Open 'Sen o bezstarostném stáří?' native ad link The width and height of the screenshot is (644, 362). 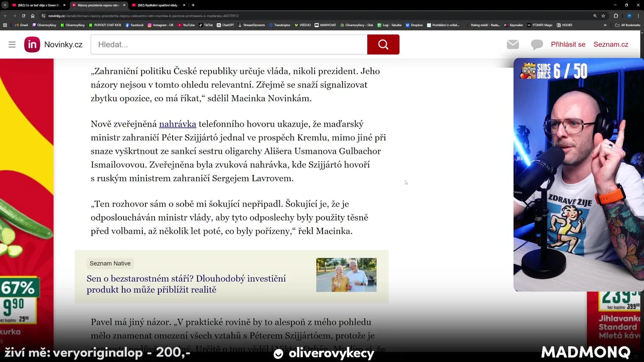pyautogui.click(x=186, y=284)
